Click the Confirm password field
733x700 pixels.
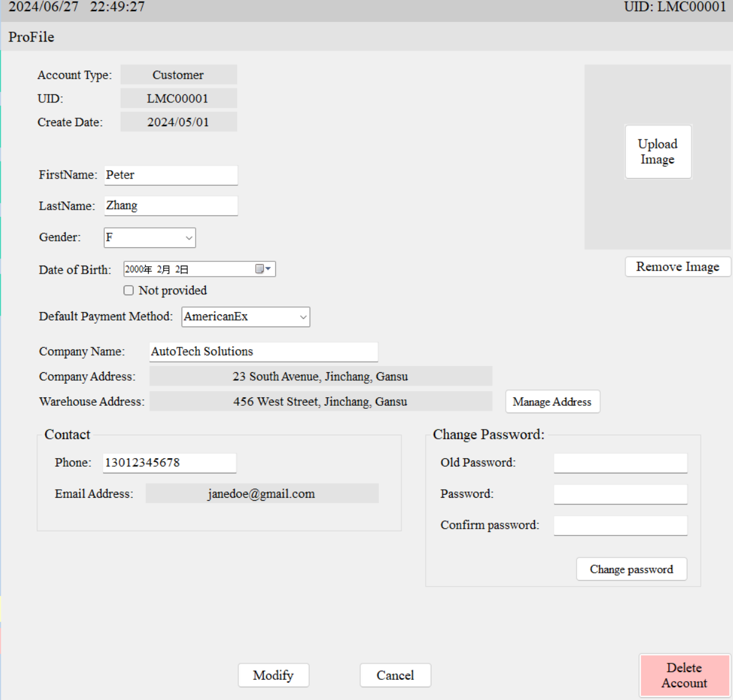click(x=620, y=525)
